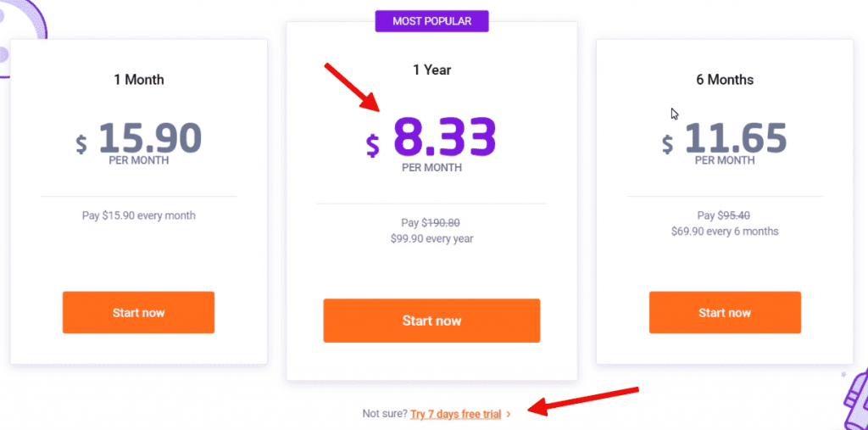Open the Try 7 days free trial link

[x=455, y=414]
